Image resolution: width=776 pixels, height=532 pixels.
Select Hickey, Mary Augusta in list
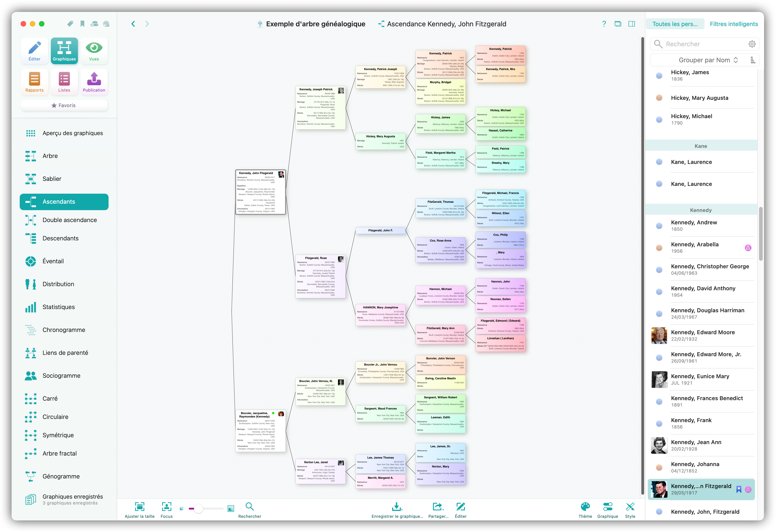click(x=701, y=98)
